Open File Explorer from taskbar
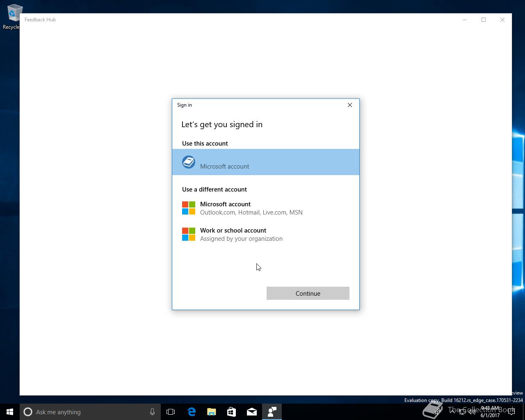The image size is (525, 420). [x=212, y=412]
